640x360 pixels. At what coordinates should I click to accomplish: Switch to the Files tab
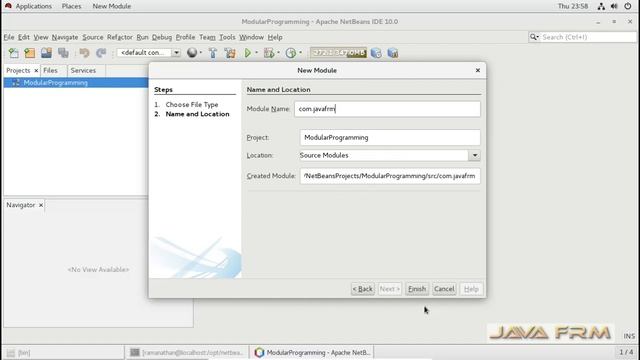50,71
